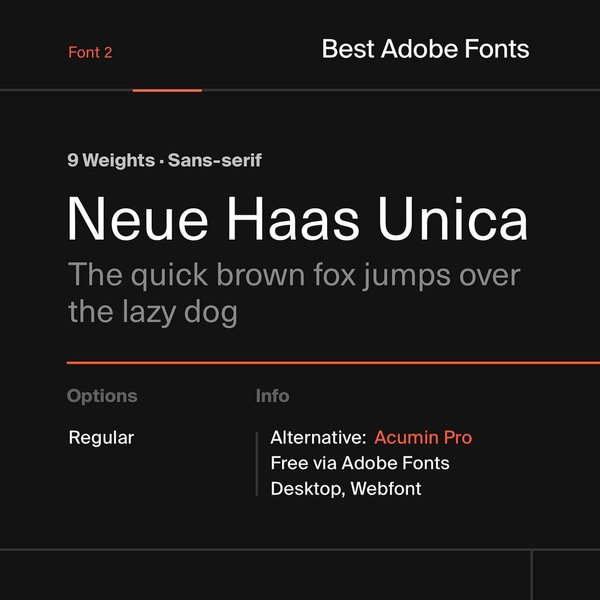Click Free via Adobe Fonts text
This screenshot has width=600, height=600.
click(360, 463)
